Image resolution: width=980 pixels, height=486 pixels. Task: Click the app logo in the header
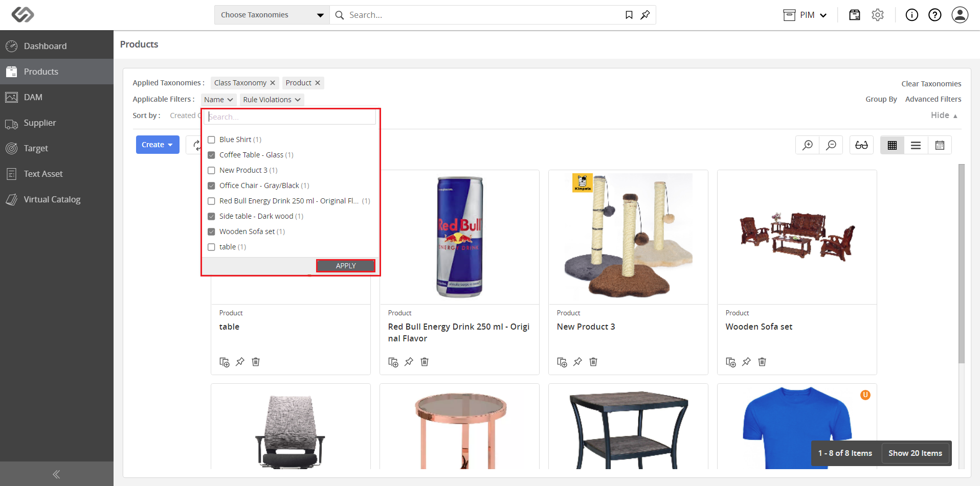tap(23, 15)
